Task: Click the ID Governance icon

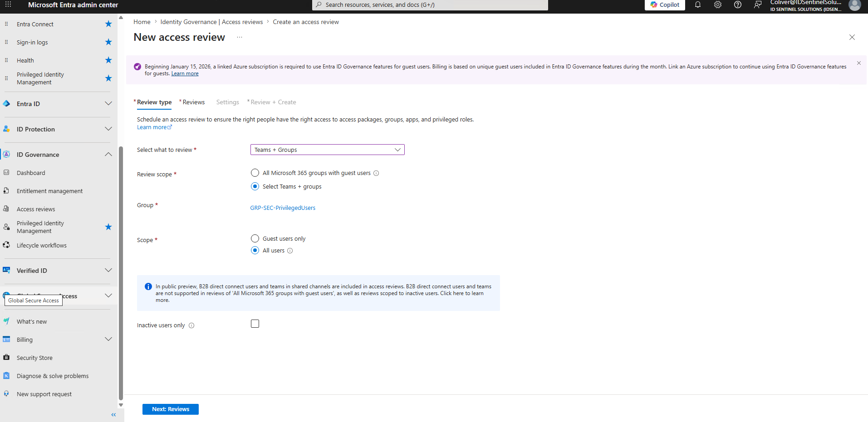Action: tap(6, 155)
